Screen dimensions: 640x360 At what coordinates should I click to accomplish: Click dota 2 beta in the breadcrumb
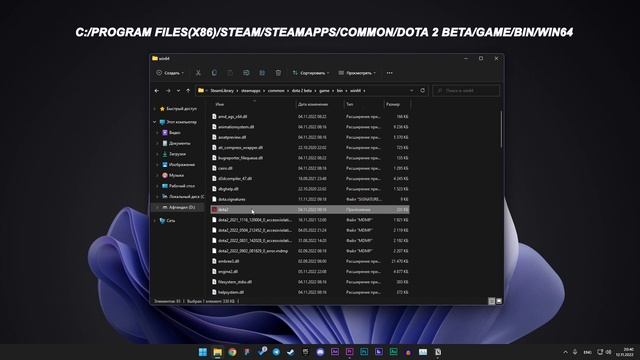pos(302,91)
